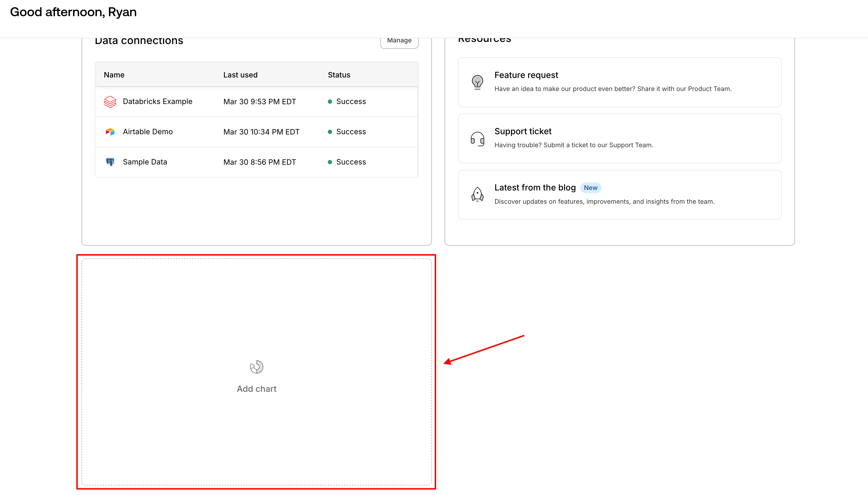Select the Databricks Example connection row
This screenshot has width=868, height=495.
pyautogui.click(x=256, y=102)
